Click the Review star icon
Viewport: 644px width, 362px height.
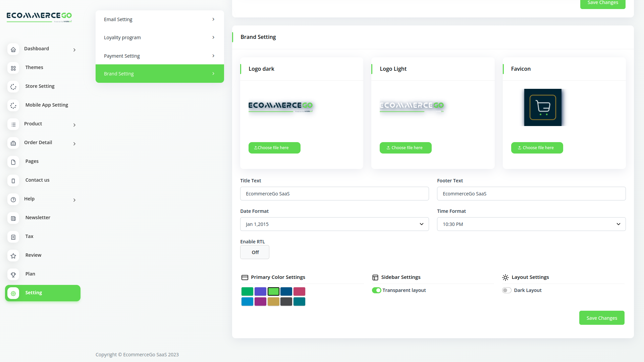pos(13,256)
